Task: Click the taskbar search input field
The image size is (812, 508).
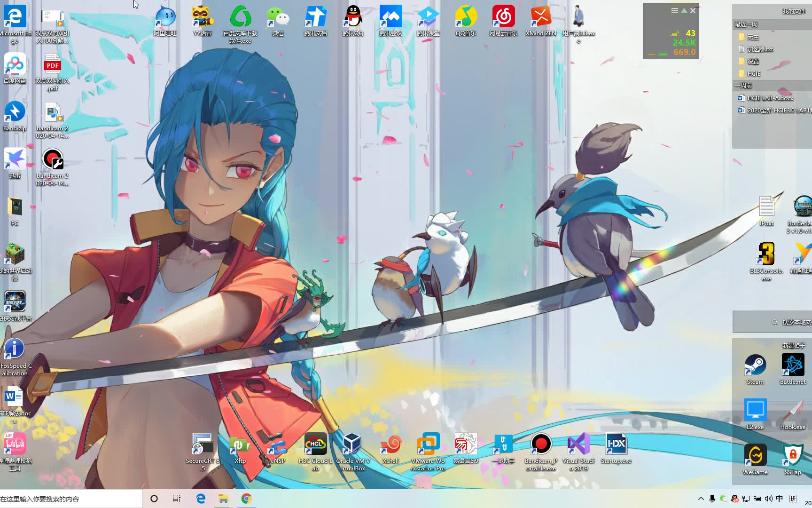Action: pos(71,499)
